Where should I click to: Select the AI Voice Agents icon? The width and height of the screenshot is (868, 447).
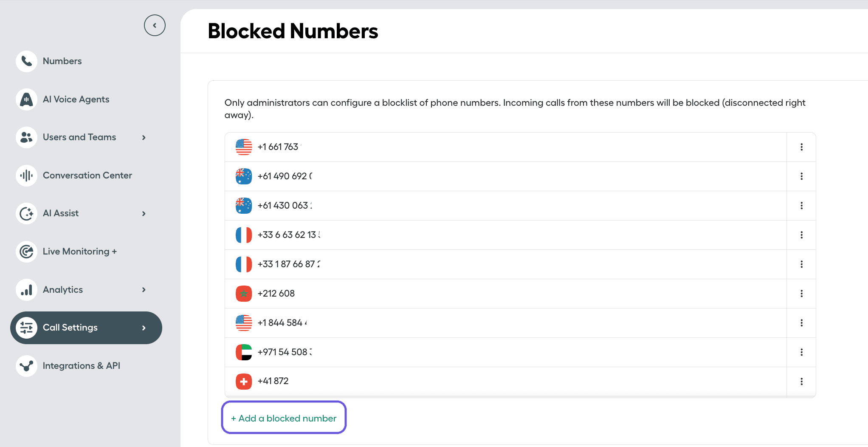(26, 99)
